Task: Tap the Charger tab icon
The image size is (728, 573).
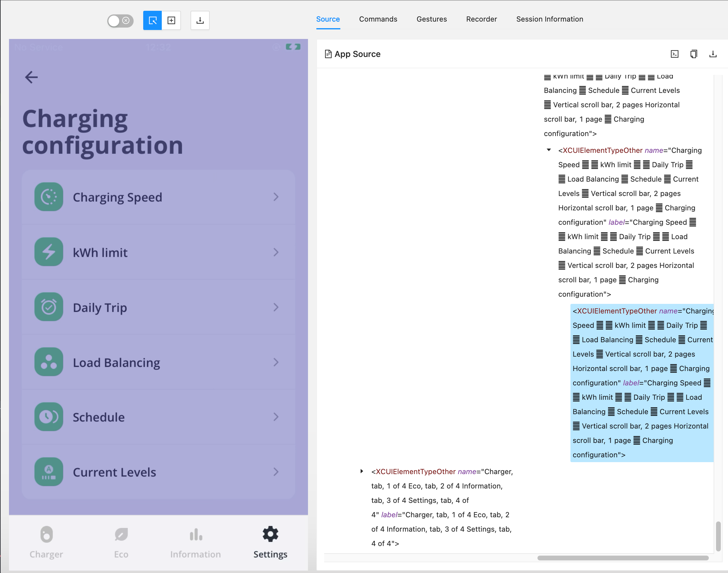Action: (46, 534)
